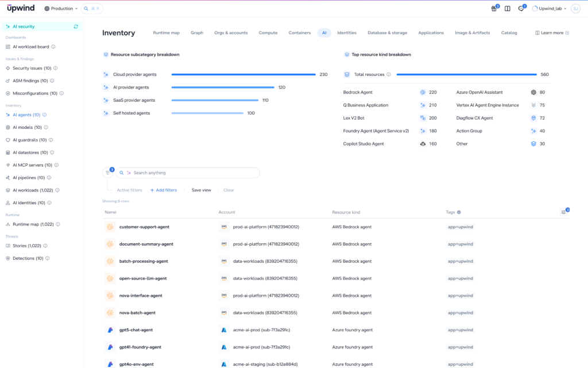588x368 pixels.
Task: Switch to Database & storage tab
Action: tap(388, 33)
